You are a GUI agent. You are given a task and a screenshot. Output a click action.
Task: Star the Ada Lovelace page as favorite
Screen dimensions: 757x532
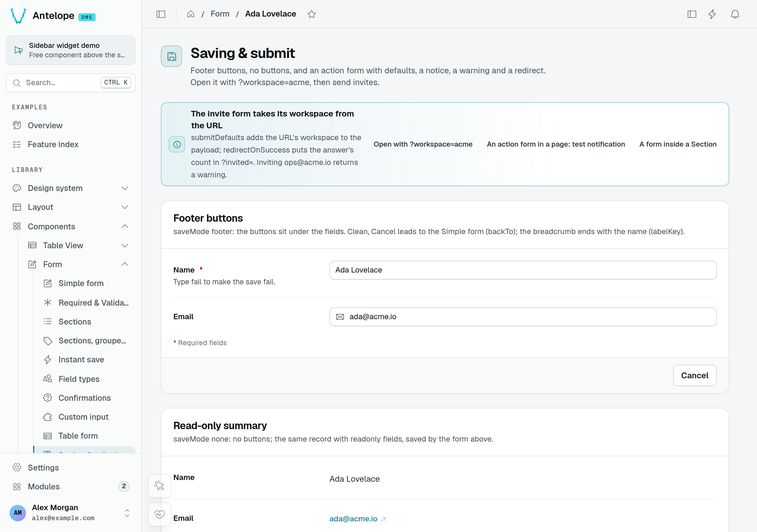[x=311, y=14]
